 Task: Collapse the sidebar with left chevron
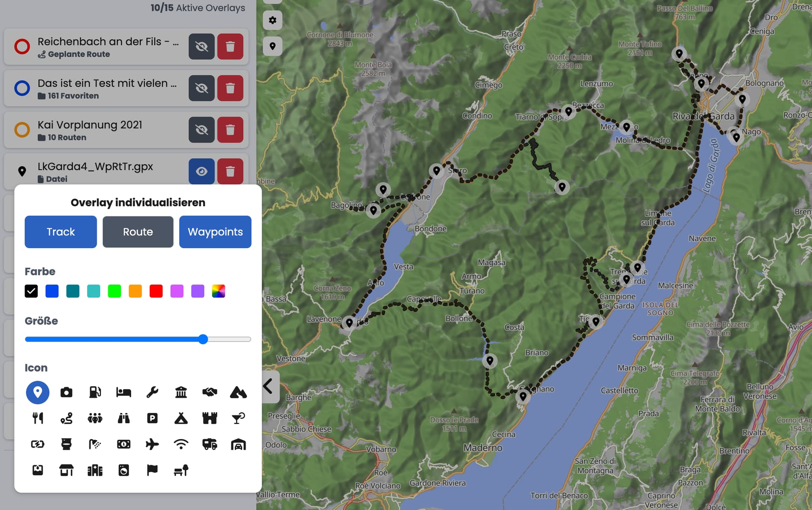[268, 386]
